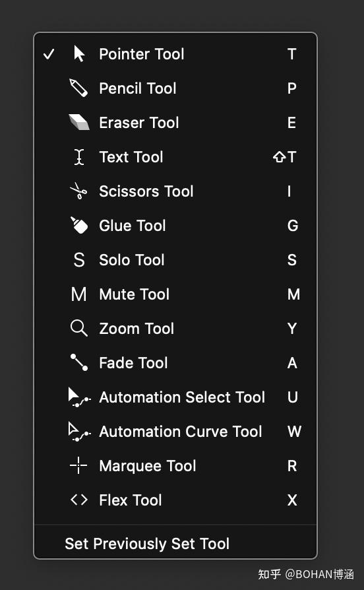Choose the Mute Tool menu entry

[175, 294]
